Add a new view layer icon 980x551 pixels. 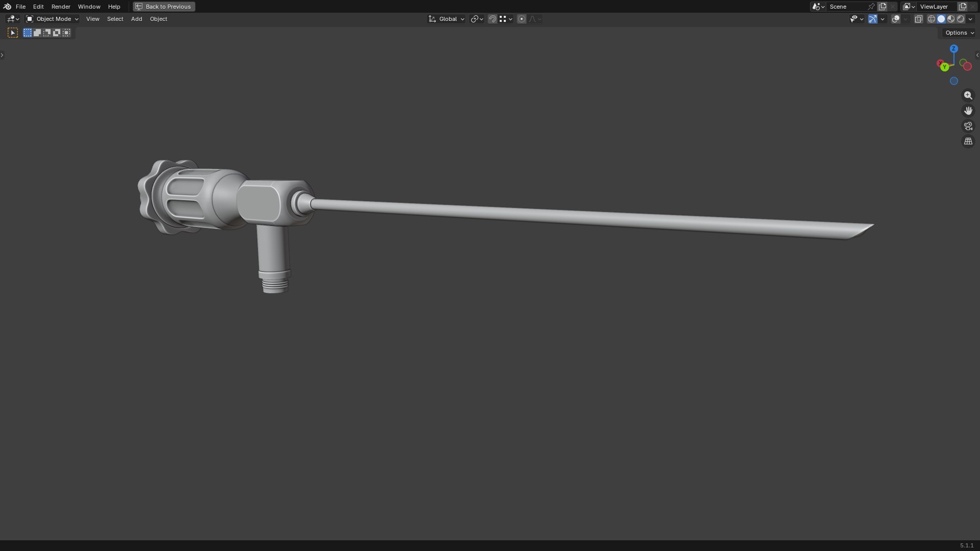pyautogui.click(x=963, y=7)
